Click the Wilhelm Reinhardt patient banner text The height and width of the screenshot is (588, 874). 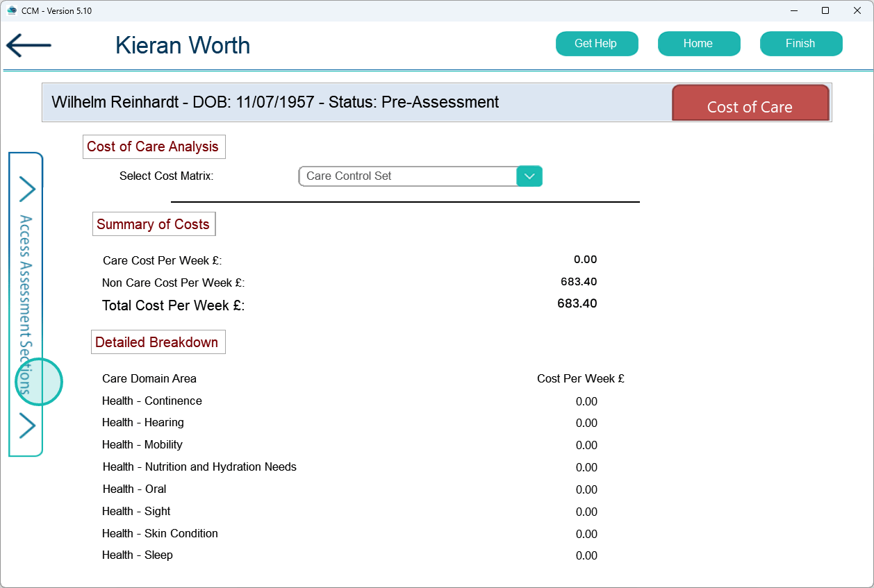275,103
